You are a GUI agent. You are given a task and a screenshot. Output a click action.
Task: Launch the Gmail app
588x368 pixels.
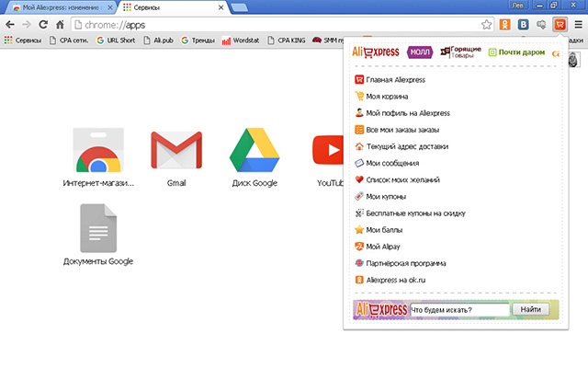tap(176, 158)
